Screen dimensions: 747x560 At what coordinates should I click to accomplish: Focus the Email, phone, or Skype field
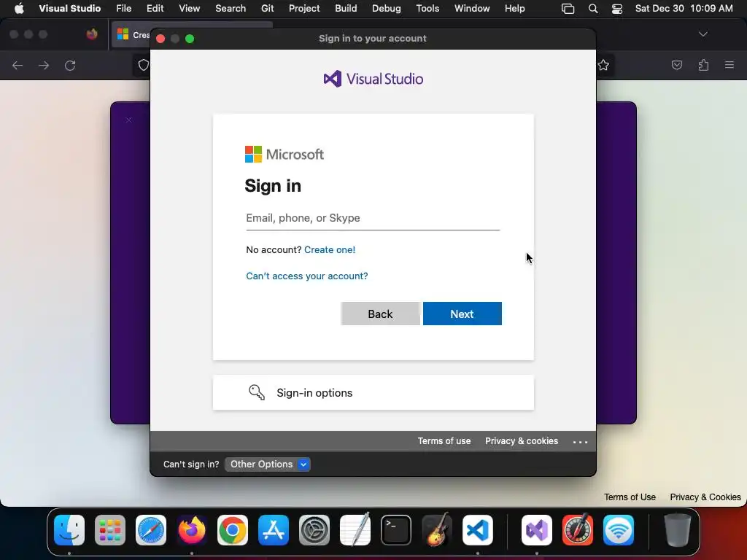click(x=373, y=218)
